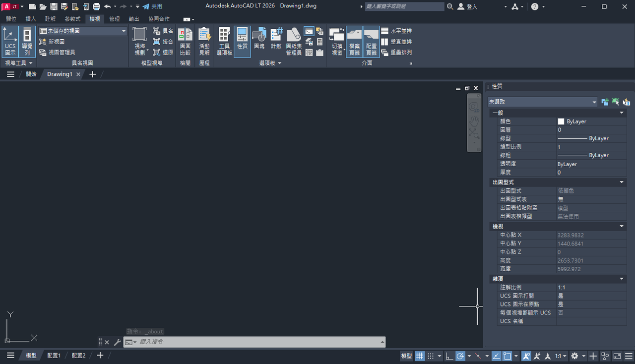Viewport: 635px width, 364px height.
Task: Click the Undo arrow
Action: (108, 6)
